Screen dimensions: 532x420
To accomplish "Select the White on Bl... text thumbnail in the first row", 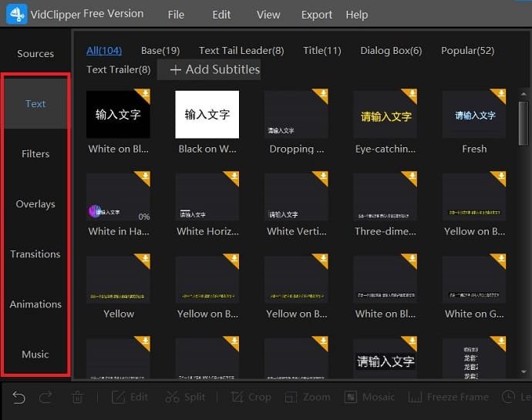I will 118,114.
